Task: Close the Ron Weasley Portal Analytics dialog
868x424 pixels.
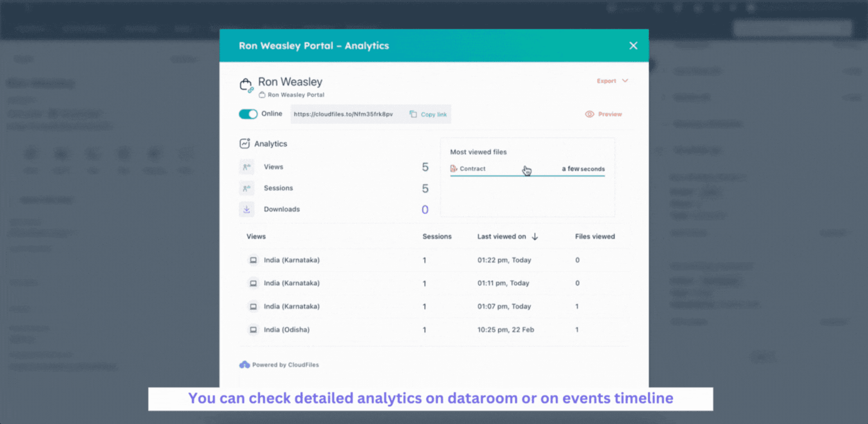Action: (x=633, y=46)
